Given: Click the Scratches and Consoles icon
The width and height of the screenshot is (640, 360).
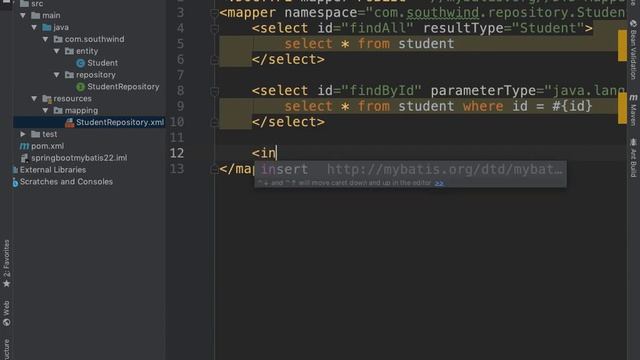Looking at the screenshot, I should click(x=15, y=182).
